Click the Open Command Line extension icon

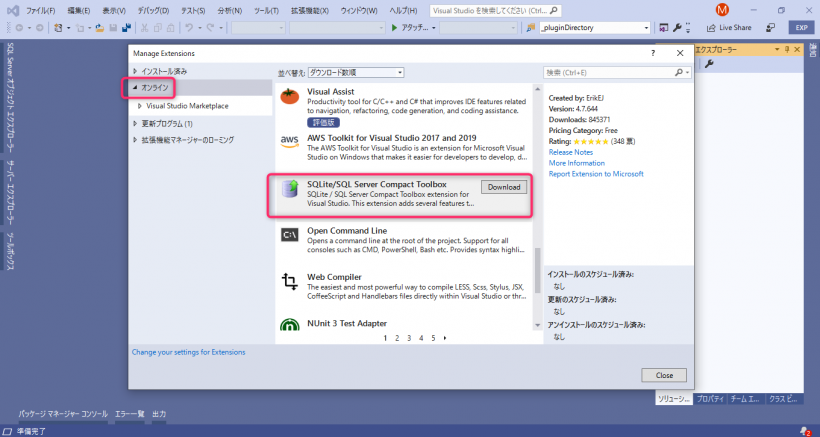pos(289,235)
